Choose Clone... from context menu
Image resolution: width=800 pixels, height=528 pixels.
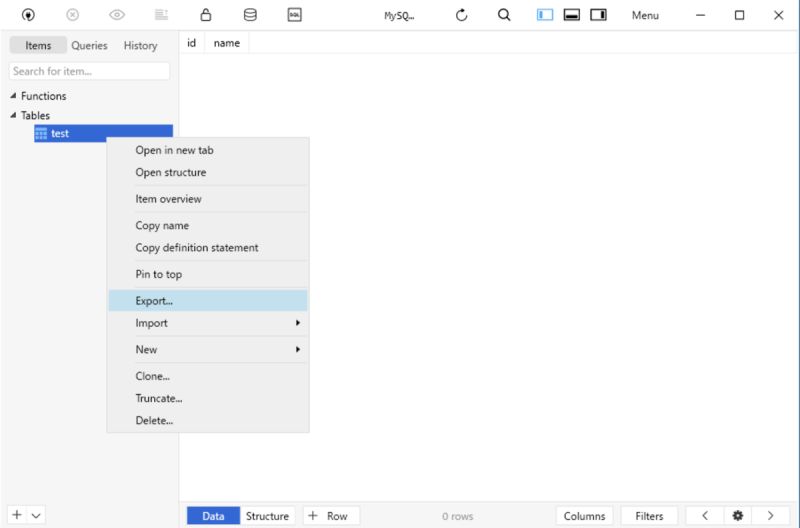208,376
